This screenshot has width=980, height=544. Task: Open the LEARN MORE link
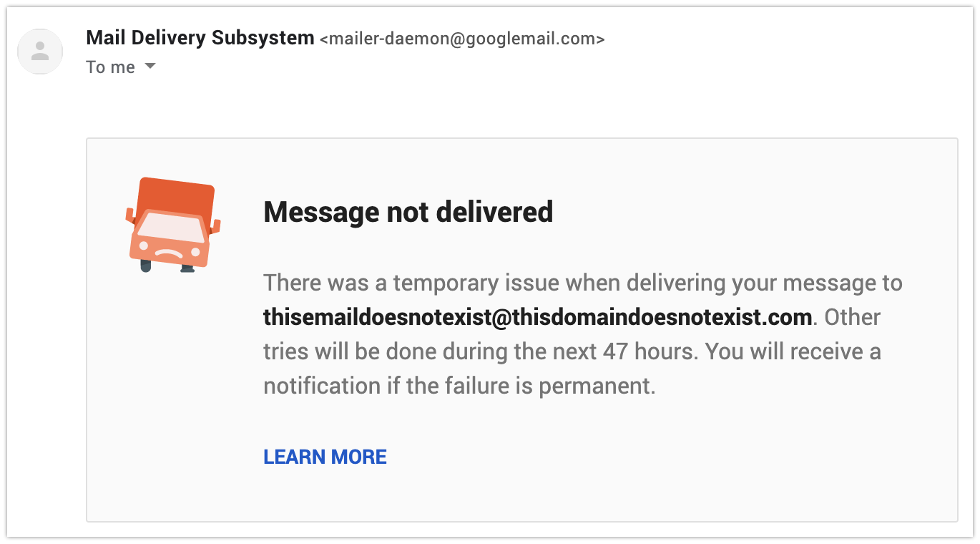pyautogui.click(x=325, y=457)
